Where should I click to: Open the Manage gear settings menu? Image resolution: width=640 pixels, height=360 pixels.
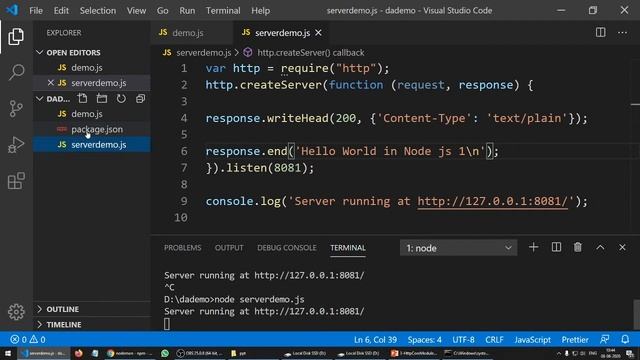[16, 312]
